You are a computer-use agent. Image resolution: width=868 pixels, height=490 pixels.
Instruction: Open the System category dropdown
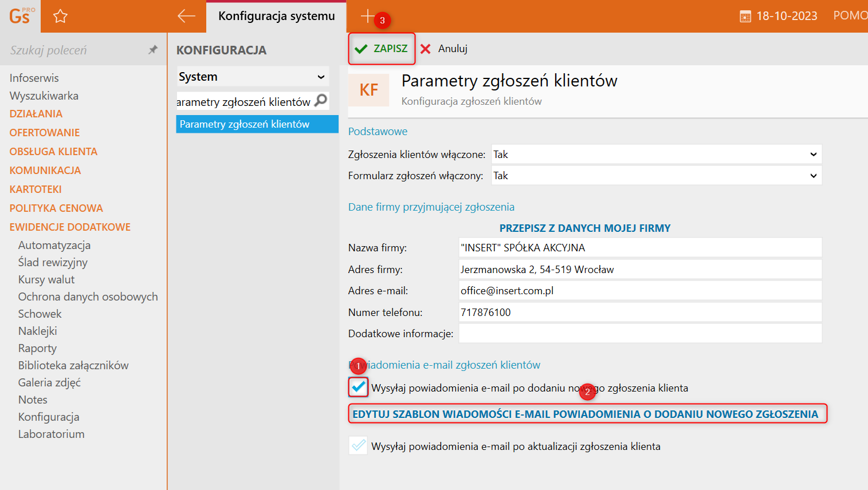(x=252, y=77)
